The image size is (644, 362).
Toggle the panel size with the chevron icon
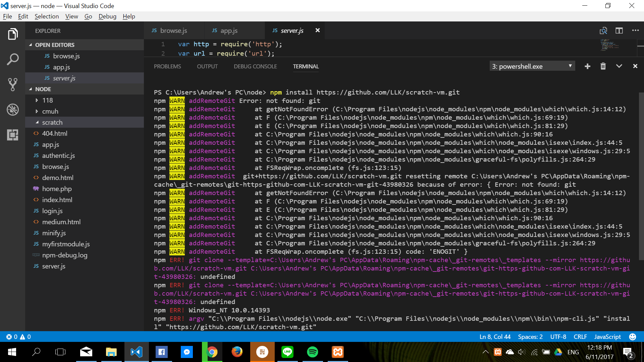pos(619,66)
